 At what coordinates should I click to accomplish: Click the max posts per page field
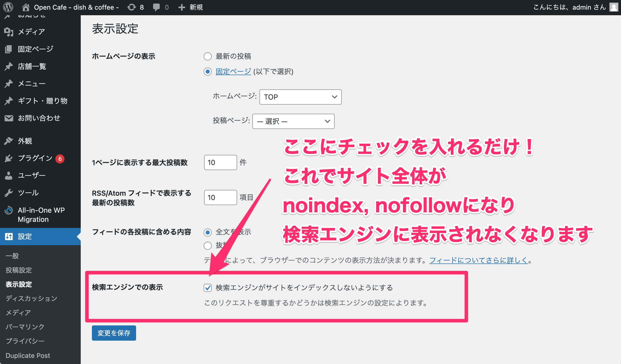click(220, 162)
